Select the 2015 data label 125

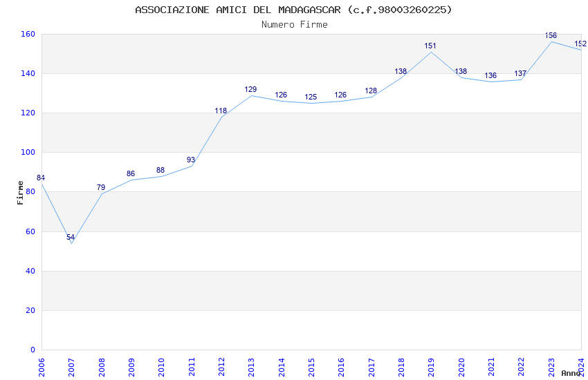coord(311,97)
